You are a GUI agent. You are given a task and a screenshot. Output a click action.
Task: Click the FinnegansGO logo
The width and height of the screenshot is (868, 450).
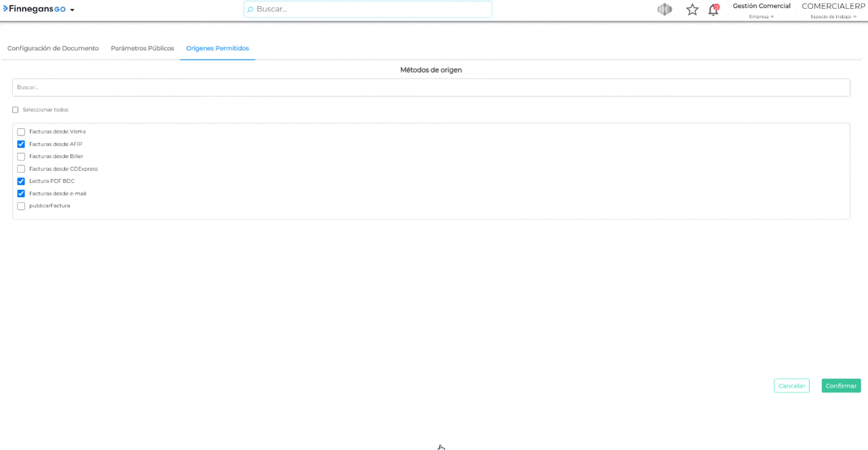[x=35, y=9]
